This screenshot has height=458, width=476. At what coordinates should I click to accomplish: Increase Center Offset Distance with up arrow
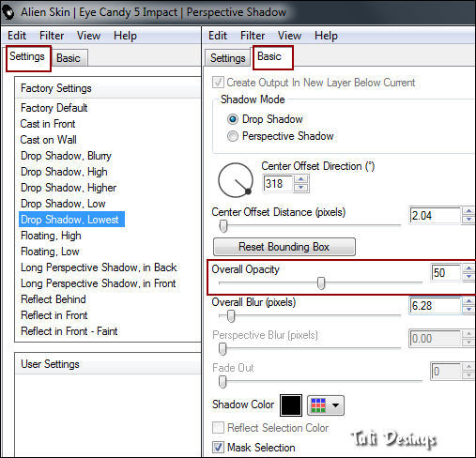coord(468,211)
